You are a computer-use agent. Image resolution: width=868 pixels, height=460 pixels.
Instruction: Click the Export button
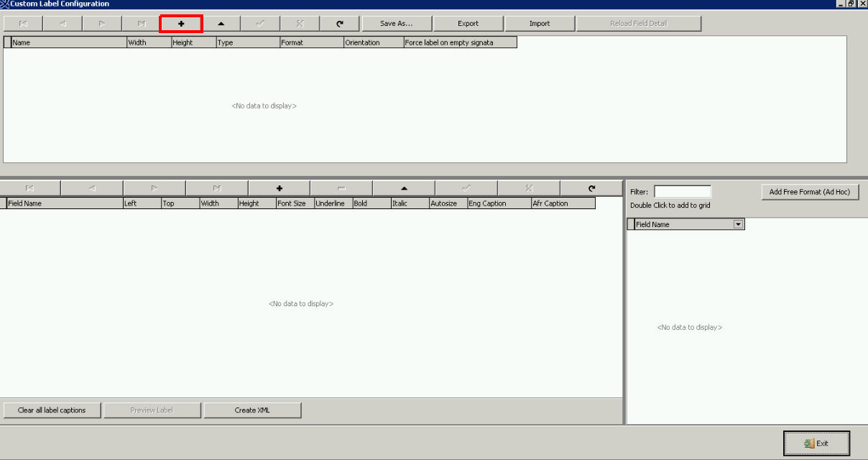tap(468, 24)
